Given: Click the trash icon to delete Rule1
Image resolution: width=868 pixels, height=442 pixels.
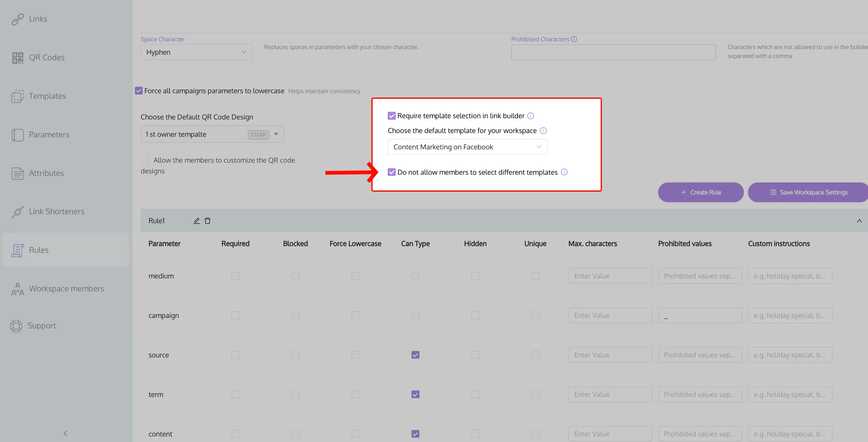Looking at the screenshot, I should pyautogui.click(x=207, y=221).
